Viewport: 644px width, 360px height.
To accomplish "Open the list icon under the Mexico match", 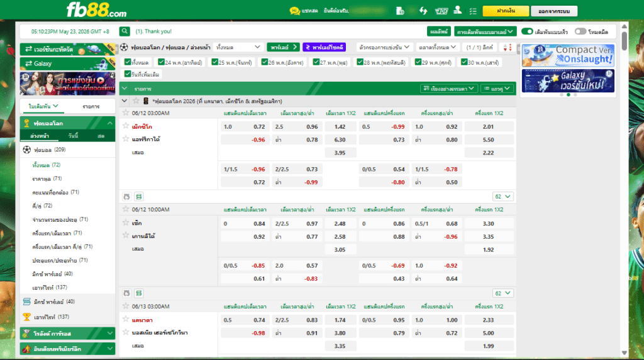I will coord(139,197).
